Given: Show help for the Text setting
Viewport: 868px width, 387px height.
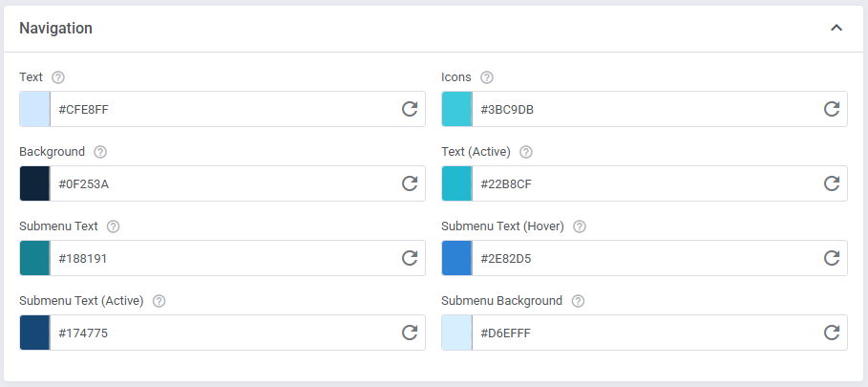Looking at the screenshot, I should (x=58, y=77).
